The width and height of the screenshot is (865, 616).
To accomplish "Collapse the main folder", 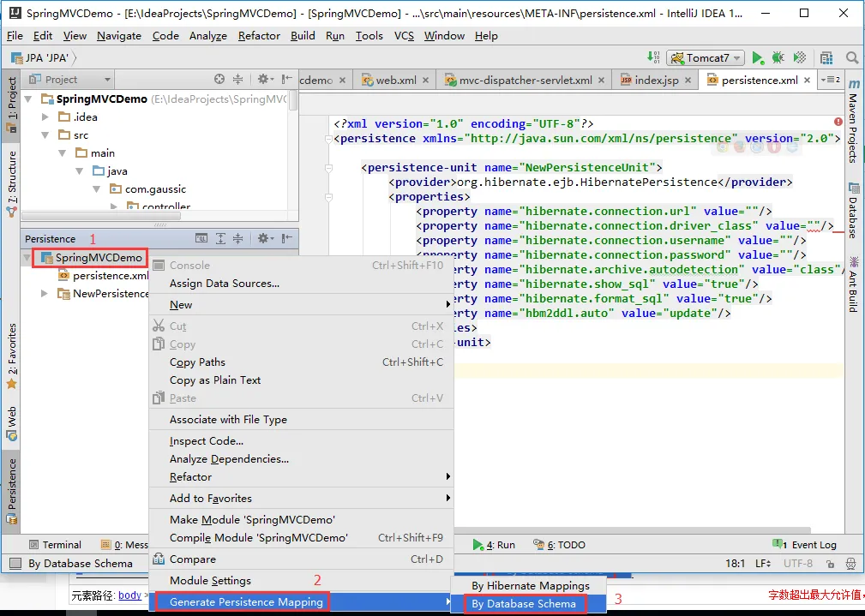I will (63, 153).
